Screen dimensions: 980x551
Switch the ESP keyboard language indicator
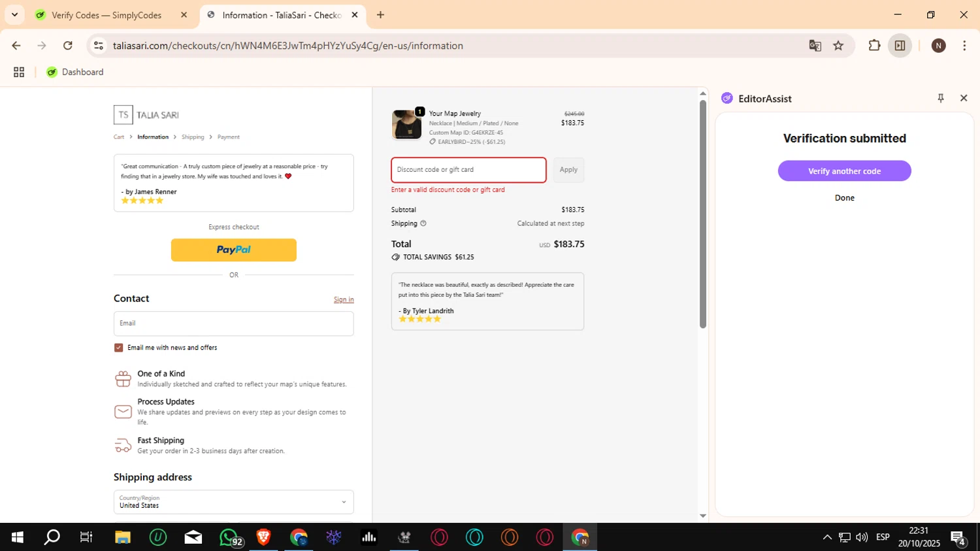[x=883, y=537]
